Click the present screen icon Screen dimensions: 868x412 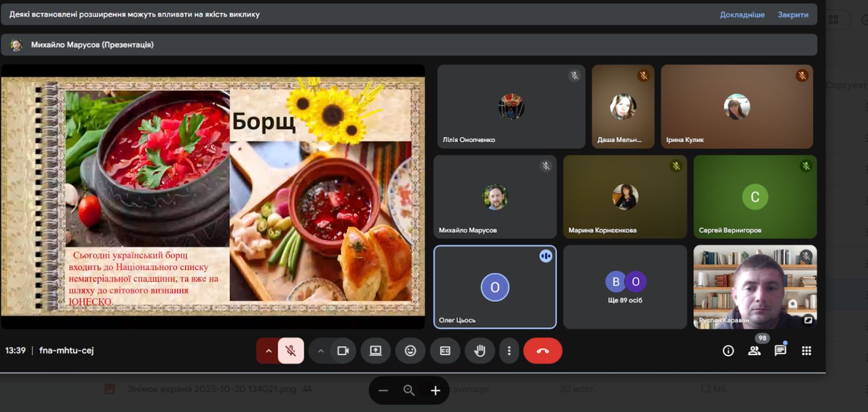point(375,351)
